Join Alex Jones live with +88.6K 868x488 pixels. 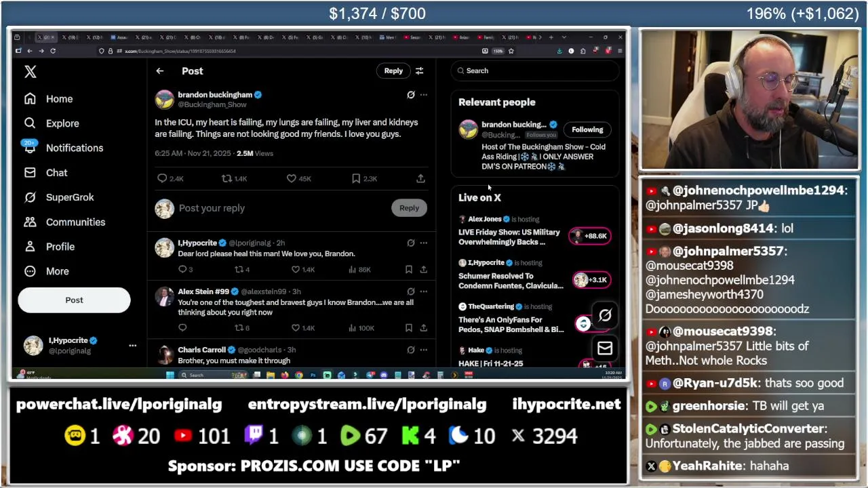pos(590,236)
